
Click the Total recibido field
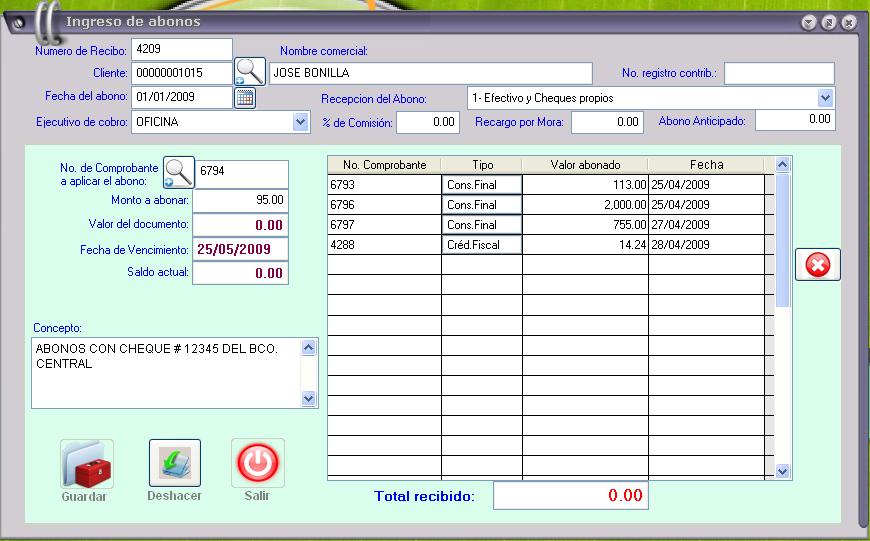(570, 495)
